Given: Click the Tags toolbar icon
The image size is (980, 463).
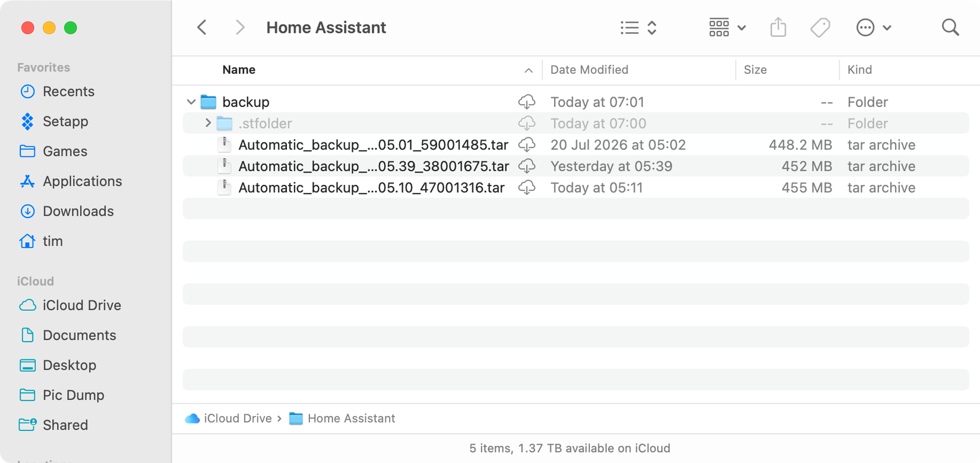Looking at the screenshot, I should [x=820, y=27].
